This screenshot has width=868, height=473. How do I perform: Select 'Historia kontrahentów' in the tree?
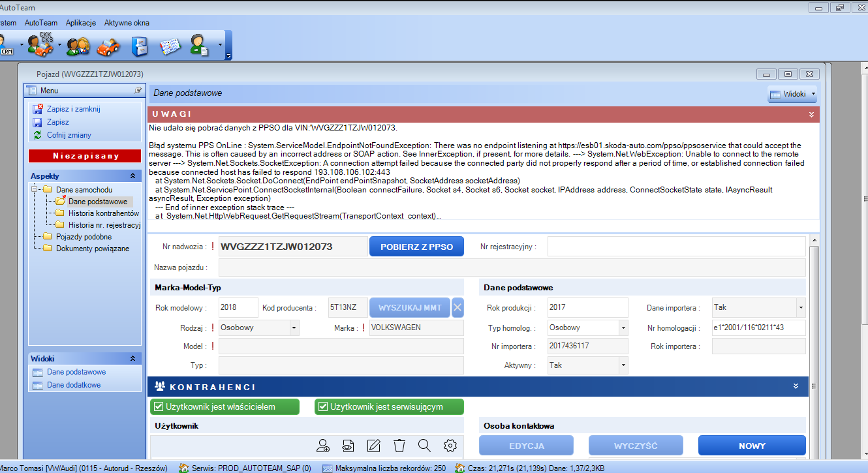103,213
